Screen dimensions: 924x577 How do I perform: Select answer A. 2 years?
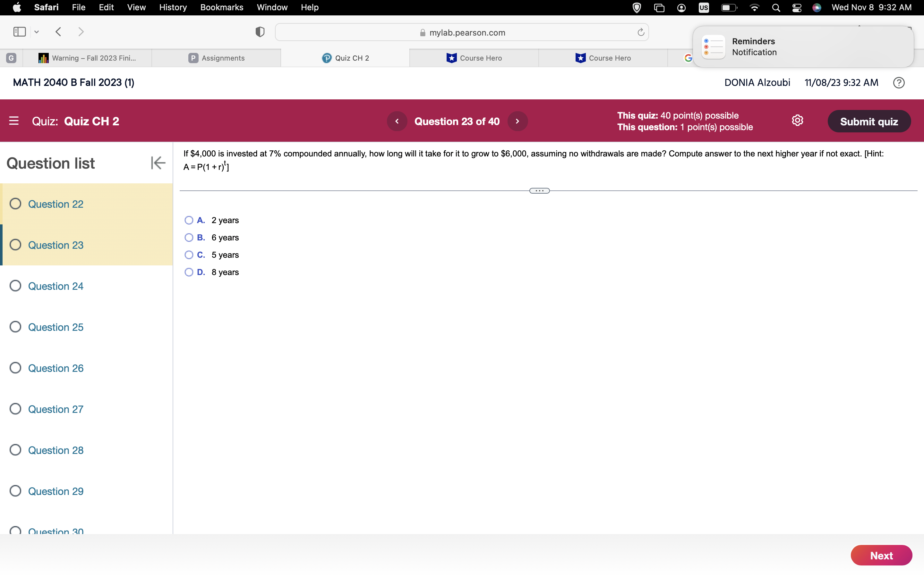click(x=189, y=220)
